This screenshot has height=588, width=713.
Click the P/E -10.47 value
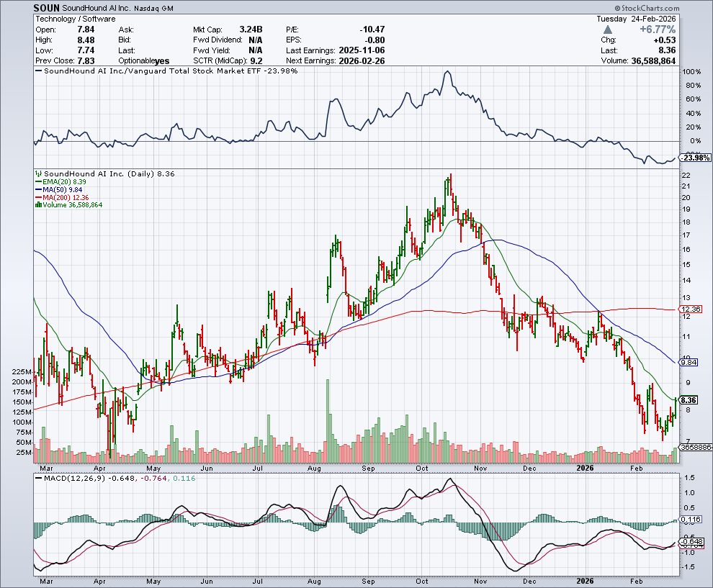tap(372, 29)
